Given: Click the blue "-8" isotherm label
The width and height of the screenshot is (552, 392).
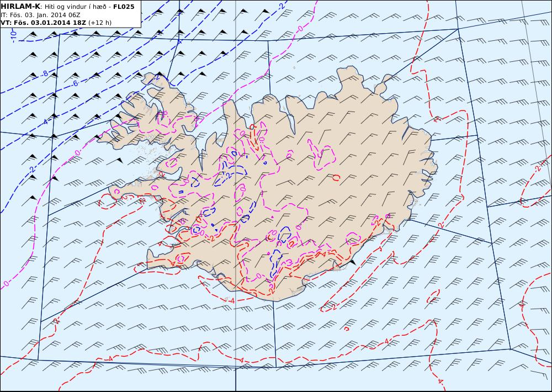Looking at the screenshot, I should (44, 73).
